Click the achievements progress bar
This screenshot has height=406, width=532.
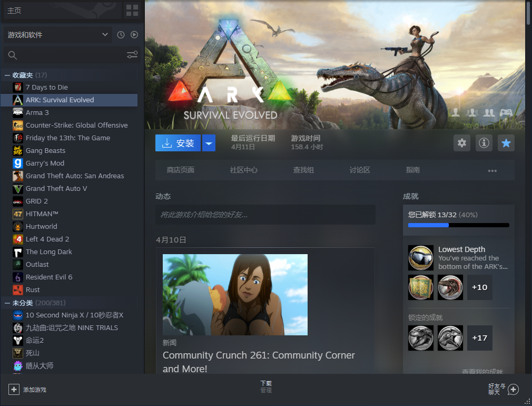(x=458, y=225)
